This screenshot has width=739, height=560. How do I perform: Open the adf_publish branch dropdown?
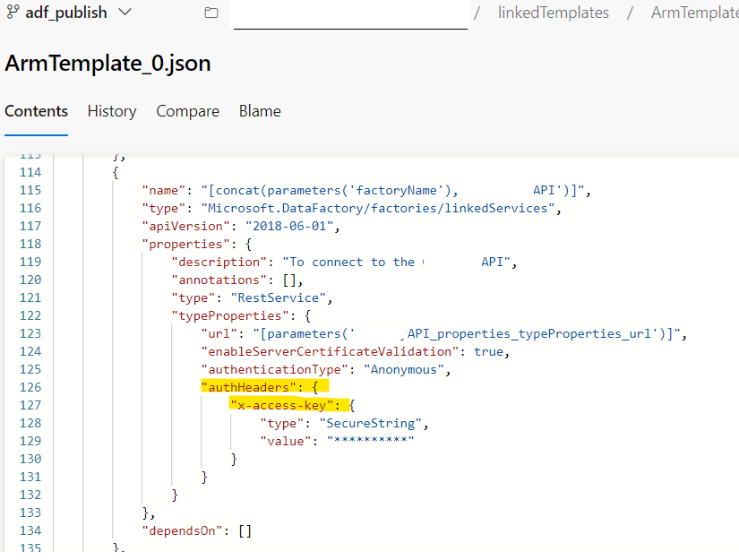point(123,13)
